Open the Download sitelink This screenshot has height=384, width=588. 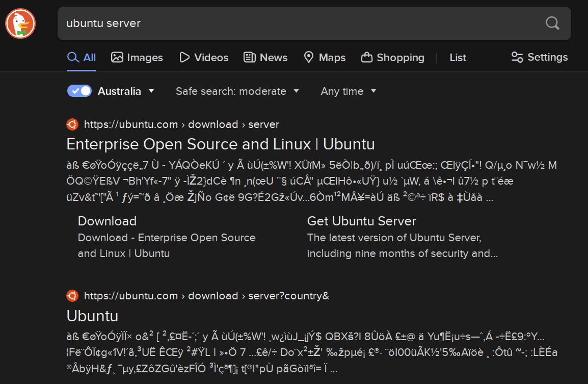[x=107, y=221]
